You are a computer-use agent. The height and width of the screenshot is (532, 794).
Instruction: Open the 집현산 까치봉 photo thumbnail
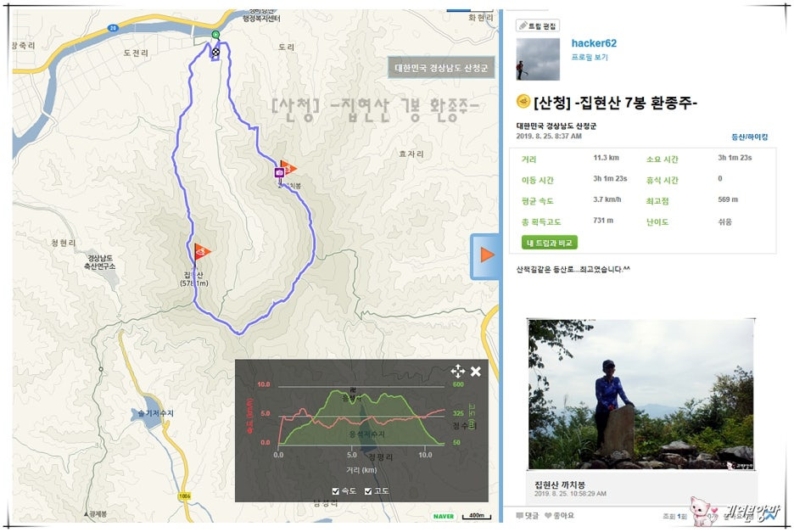coord(641,394)
